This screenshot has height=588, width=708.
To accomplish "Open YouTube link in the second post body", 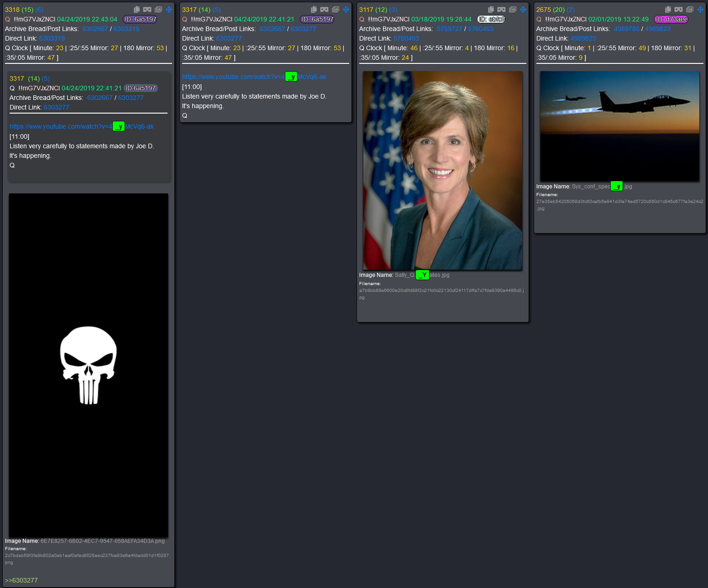I will pyautogui.click(x=254, y=77).
